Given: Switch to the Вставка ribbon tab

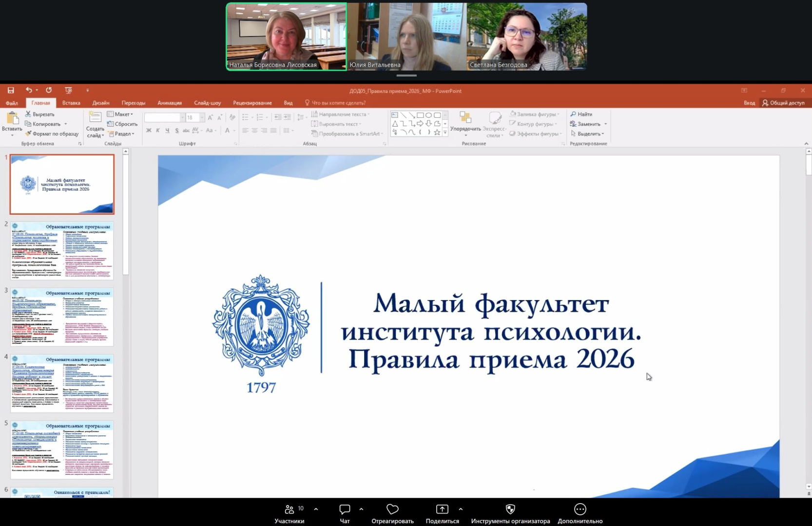Looking at the screenshot, I should click(71, 103).
